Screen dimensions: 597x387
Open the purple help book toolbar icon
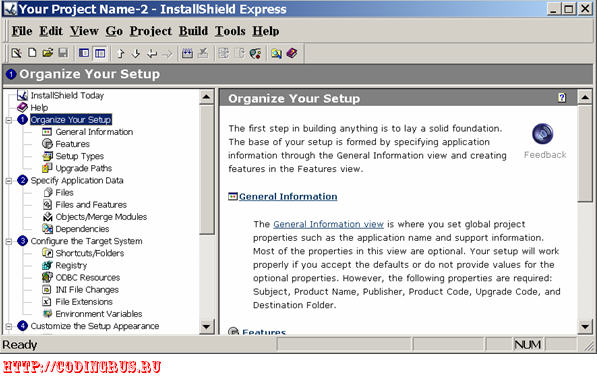click(x=292, y=53)
